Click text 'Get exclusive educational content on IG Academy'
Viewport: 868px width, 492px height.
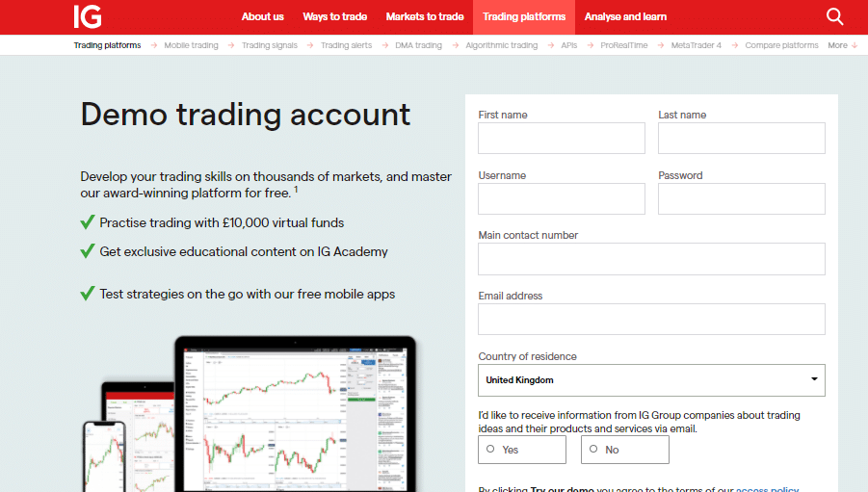pyautogui.click(x=244, y=252)
